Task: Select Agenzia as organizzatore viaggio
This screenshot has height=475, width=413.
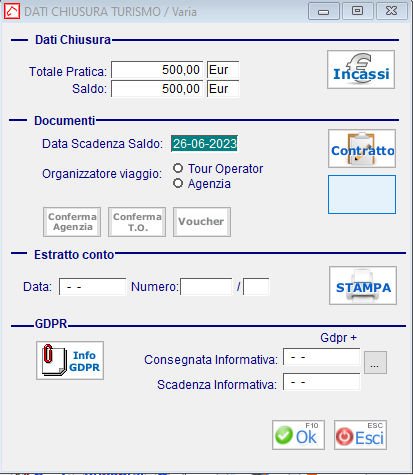Action: [178, 183]
